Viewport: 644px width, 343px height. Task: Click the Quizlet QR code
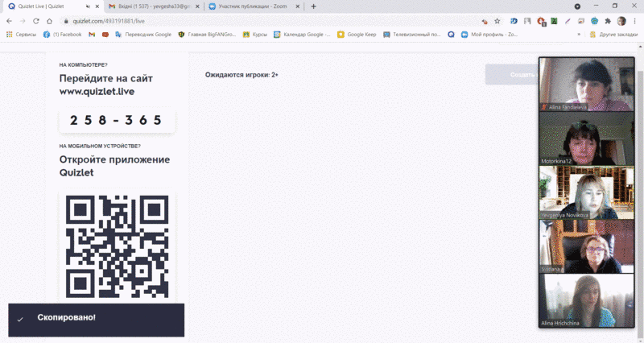tap(117, 246)
